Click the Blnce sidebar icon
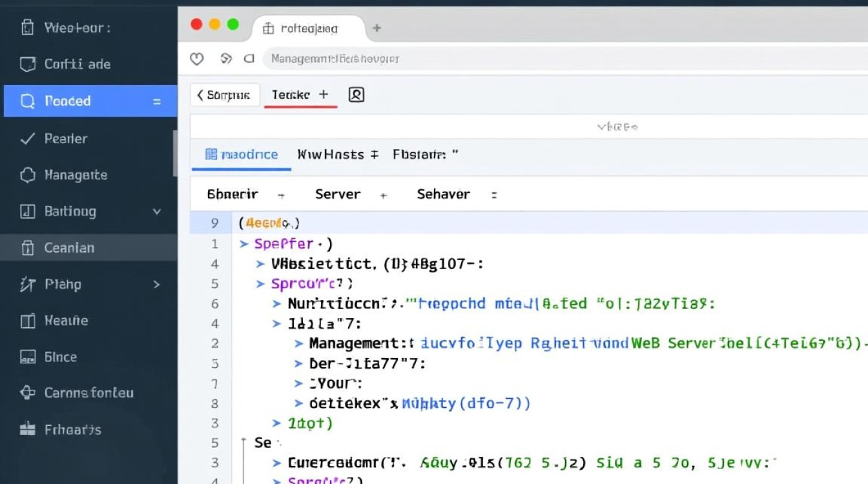Viewport: 868px width, 484px height. (x=27, y=357)
